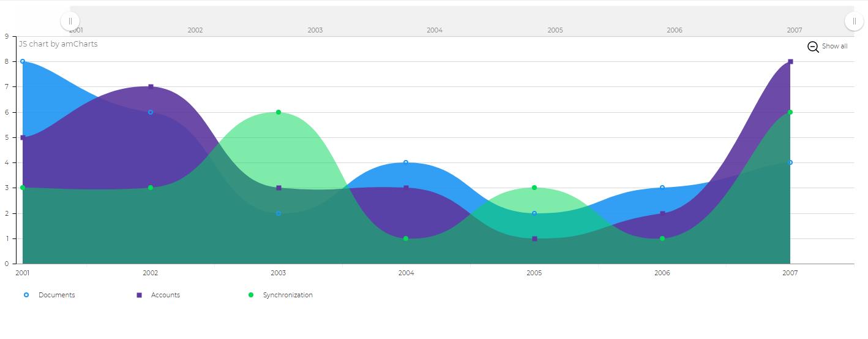
Task: Click the 2001 category axis label
Action: [x=23, y=273]
